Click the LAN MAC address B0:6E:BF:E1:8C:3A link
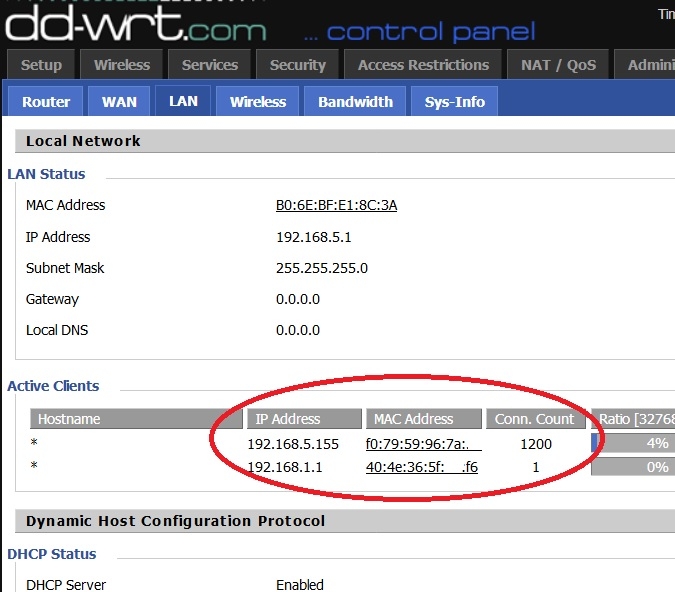 point(336,205)
